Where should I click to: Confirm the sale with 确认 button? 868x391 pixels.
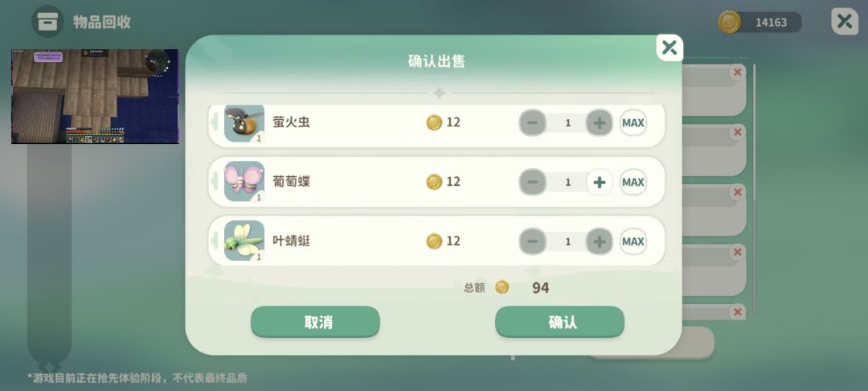[x=559, y=322]
